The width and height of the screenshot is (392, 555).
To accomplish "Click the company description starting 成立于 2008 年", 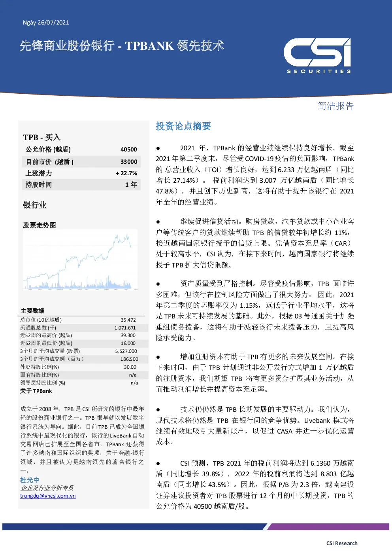I will click(x=82, y=439).
